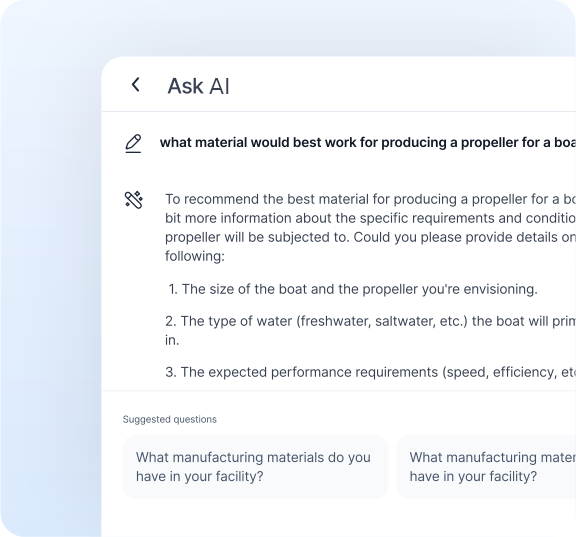Choose first 'What manufacturing materials' suggested question

coord(255,467)
